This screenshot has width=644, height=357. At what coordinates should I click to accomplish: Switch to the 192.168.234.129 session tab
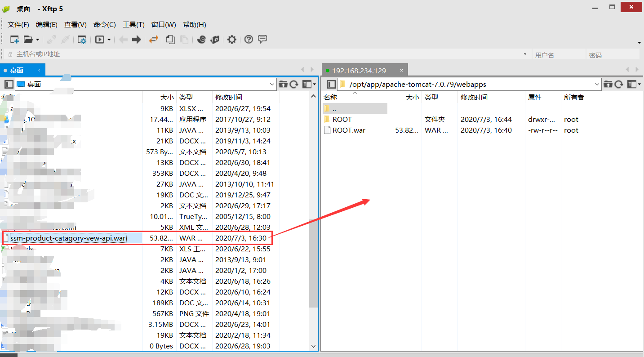(x=360, y=70)
